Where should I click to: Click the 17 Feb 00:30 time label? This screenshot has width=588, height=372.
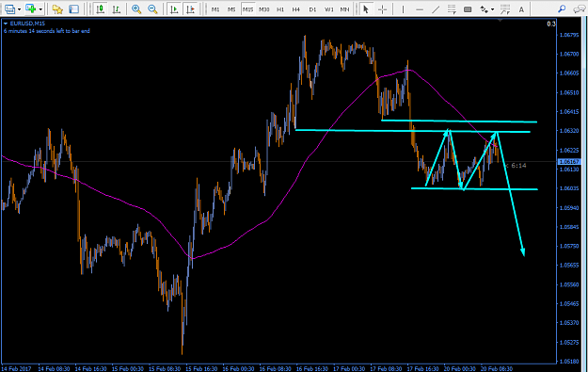(x=349, y=368)
